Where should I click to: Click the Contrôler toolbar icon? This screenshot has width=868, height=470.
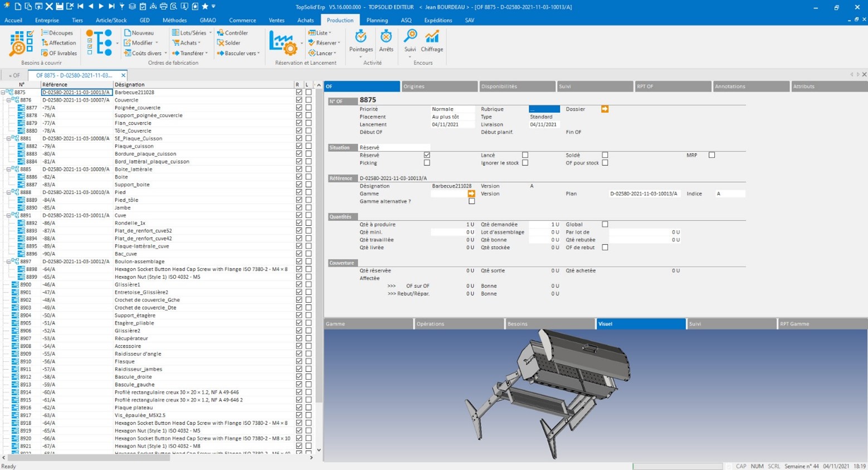[221, 33]
